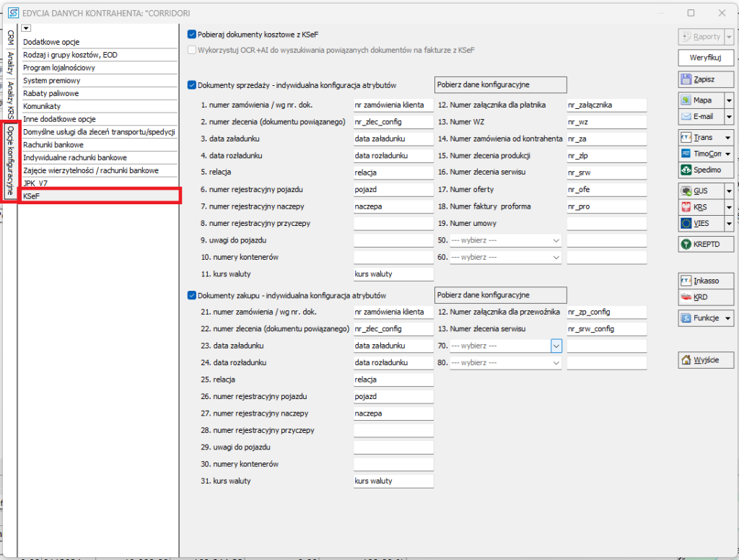Expand the Funkcje dropdown arrow
The image size is (739, 560).
729,318
